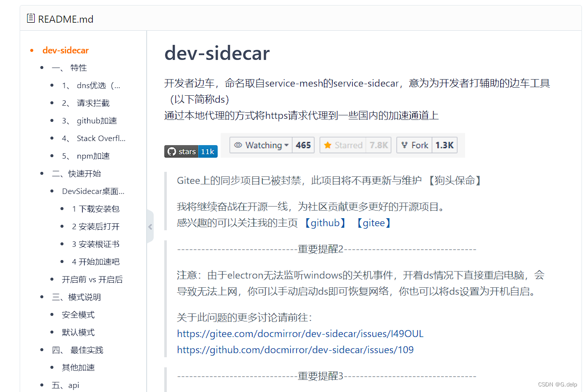Screen dimensions: 585x392
Task: Jump to 安全模式 outline entry
Action: (x=78, y=315)
